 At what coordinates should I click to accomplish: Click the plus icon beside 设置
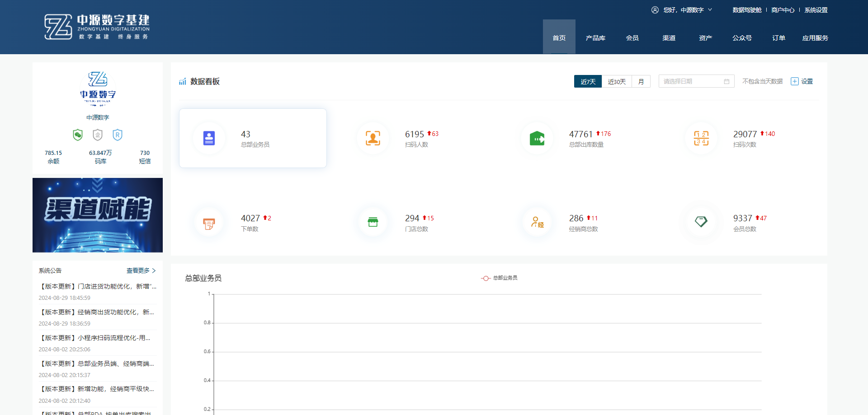click(794, 81)
